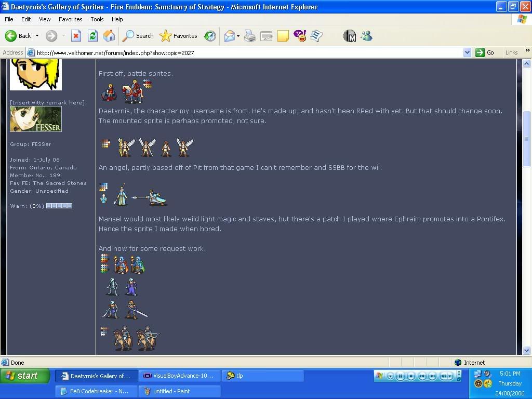
Task: Select the Daetyrnis's Gallery taskbar button
Action: click(x=96, y=376)
